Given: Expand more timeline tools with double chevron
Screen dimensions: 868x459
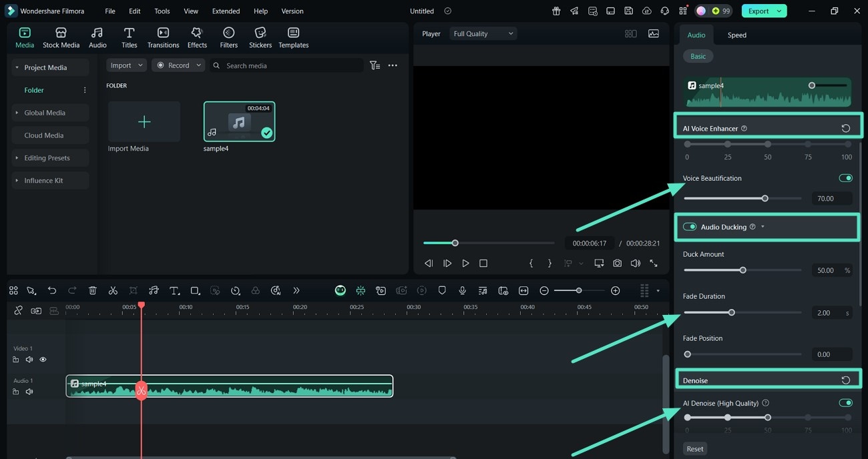Looking at the screenshot, I should coord(296,291).
